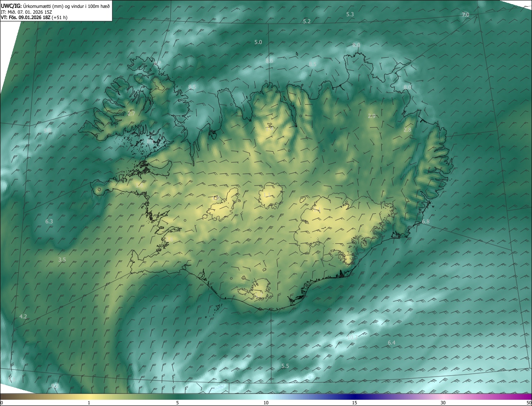Viewport: 532px width, 406px height.
Task: Click the color scale tick label '0'
Action: (1, 403)
